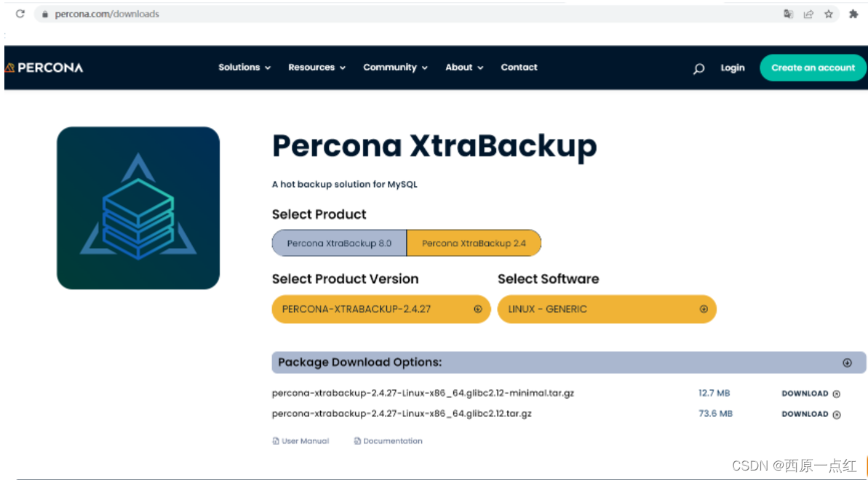This screenshot has width=868, height=480.
Task: Open the translate page icon
Action: pos(788,15)
